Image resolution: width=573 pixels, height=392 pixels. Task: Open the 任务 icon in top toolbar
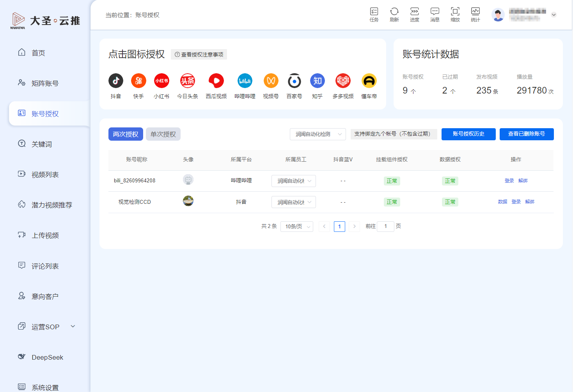click(x=374, y=14)
